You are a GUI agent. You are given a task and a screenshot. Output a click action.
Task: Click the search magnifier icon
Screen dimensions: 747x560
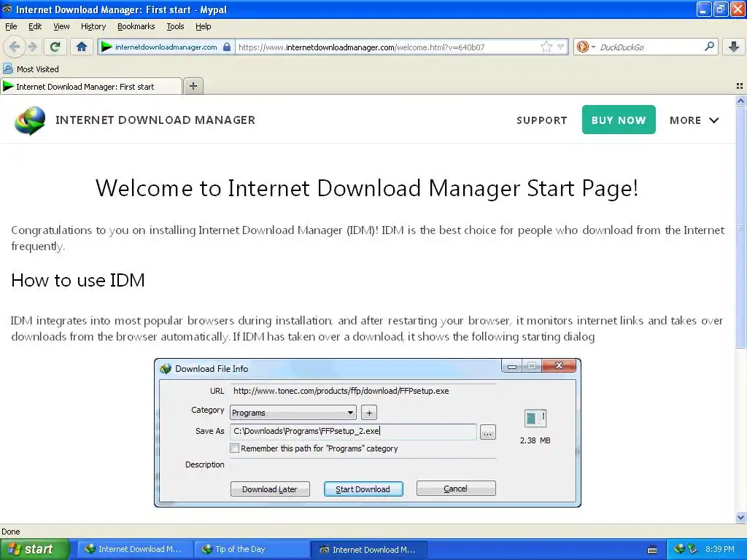[x=709, y=47]
